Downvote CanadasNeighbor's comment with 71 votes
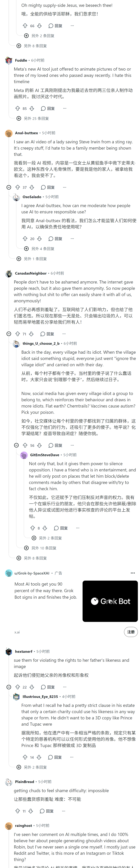This screenshot has height=868, width=140. 31,334
